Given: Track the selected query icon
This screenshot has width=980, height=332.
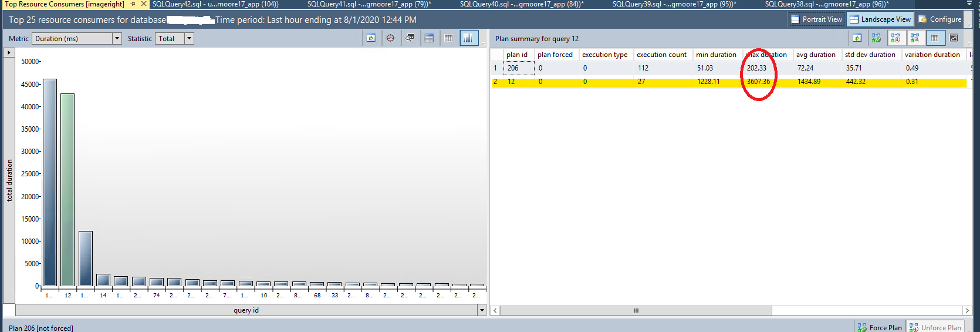Looking at the screenshot, I should pos(390,38).
